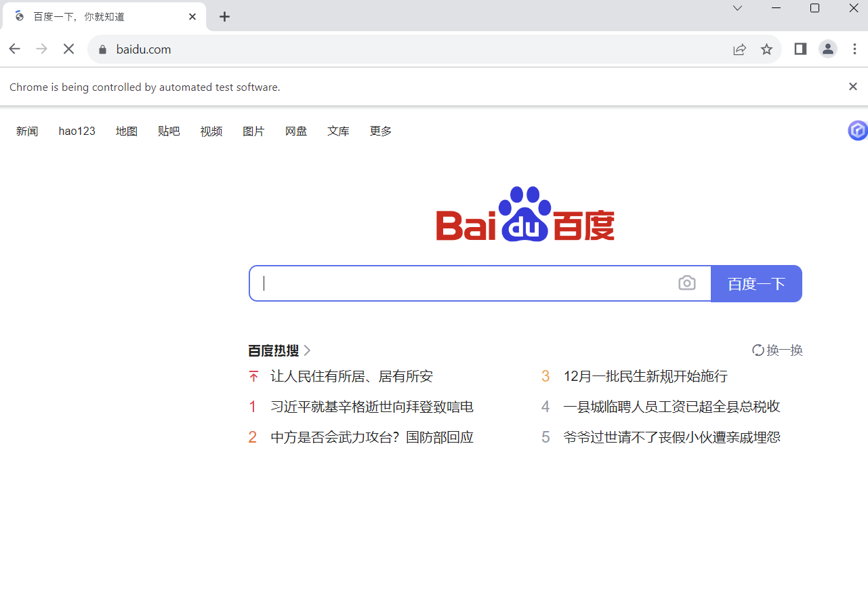Open Chrome's three-dot menu
Image resolution: width=868 pixels, height=610 pixels.
(x=854, y=49)
